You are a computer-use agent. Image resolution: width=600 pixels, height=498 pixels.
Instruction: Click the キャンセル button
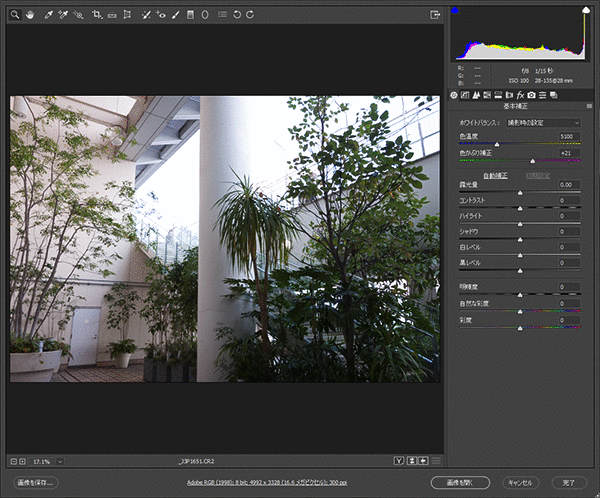pyautogui.click(x=520, y=482)
